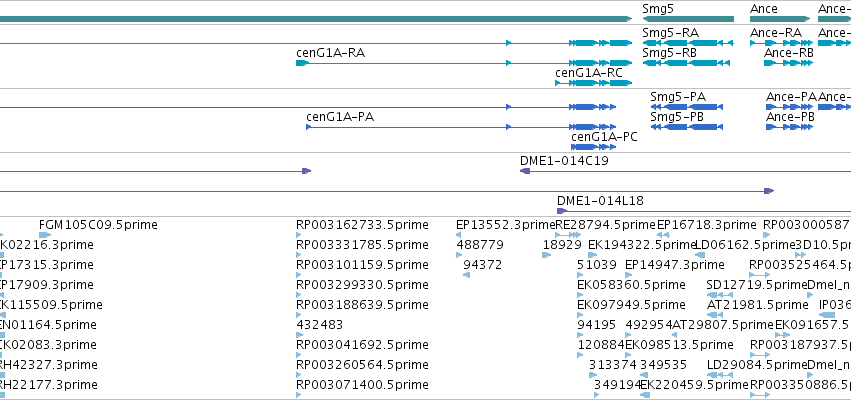The image size is (851, 400).
Task: Open the LD29084.5prime EST label
Action: coord(757,365)
